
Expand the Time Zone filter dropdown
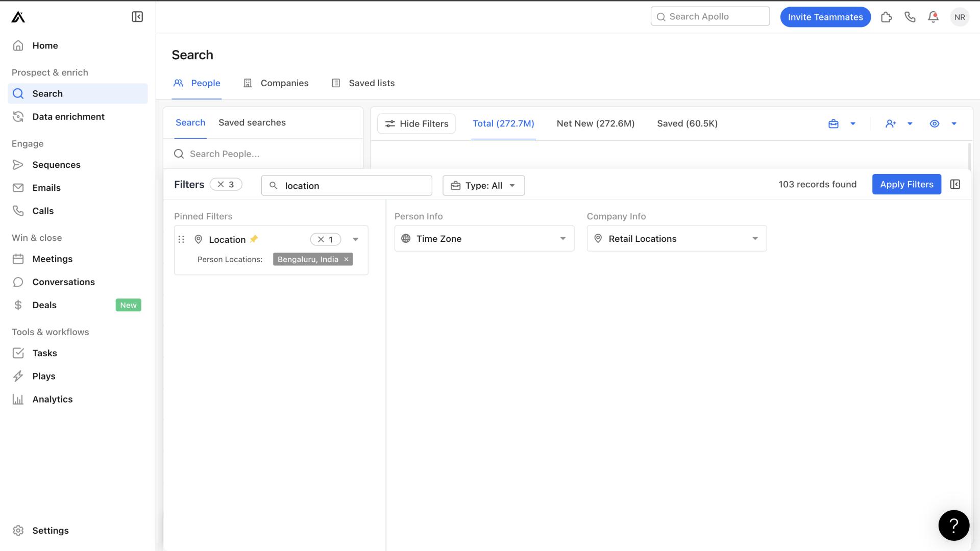point(562,238)
